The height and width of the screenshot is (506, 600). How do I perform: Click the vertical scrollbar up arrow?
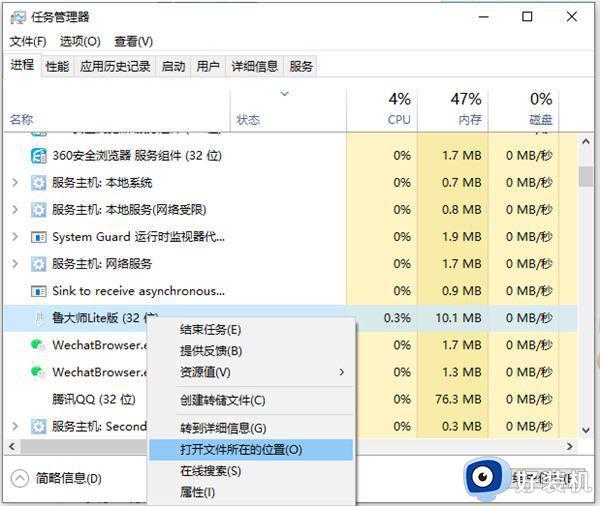click(x=586, y=141)
